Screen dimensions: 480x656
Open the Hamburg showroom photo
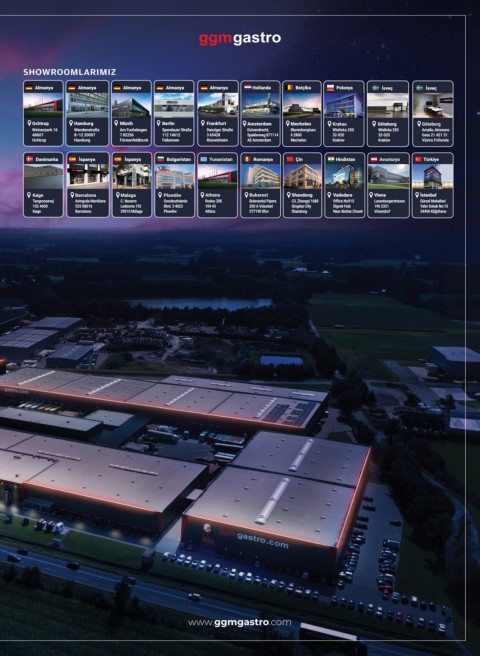tap(87, 105)
